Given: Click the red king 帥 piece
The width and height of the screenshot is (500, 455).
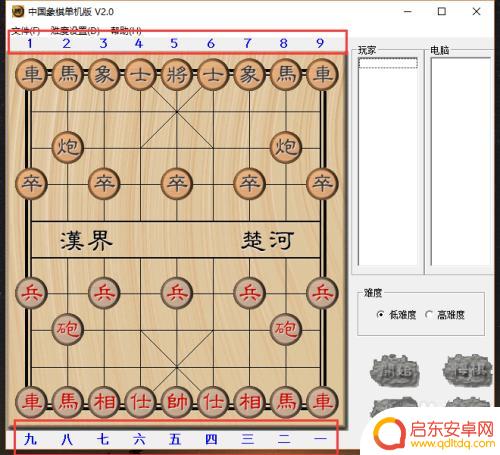Looking at the screenshot, I should click(x=177, y=402).
